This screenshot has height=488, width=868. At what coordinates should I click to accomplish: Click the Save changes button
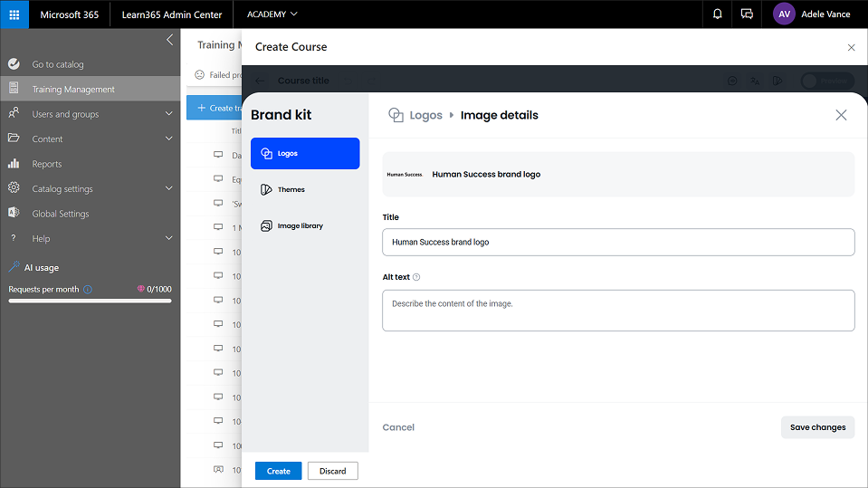point(817,427)
